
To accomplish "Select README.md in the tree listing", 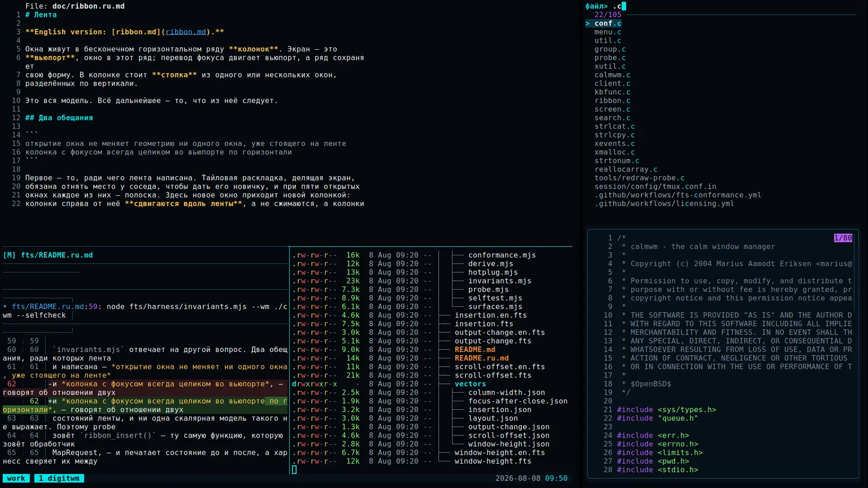I will pos(475,350).
